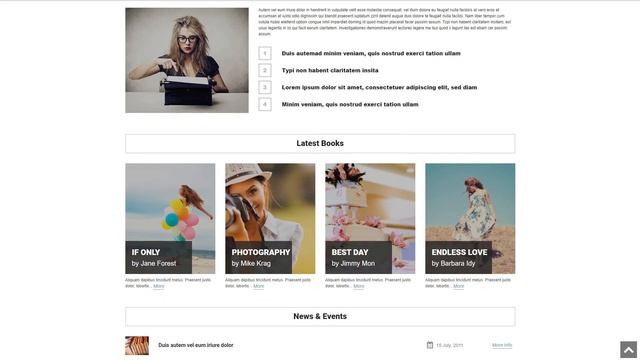The width and height of the screenshot is (640, 360).
Task: Click the description text under Photography
Action: click(268, 283)
